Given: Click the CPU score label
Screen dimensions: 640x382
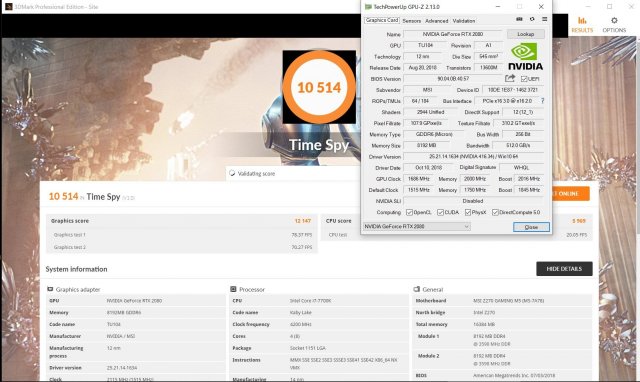Looking at the screenshot, I should [338, 220].
